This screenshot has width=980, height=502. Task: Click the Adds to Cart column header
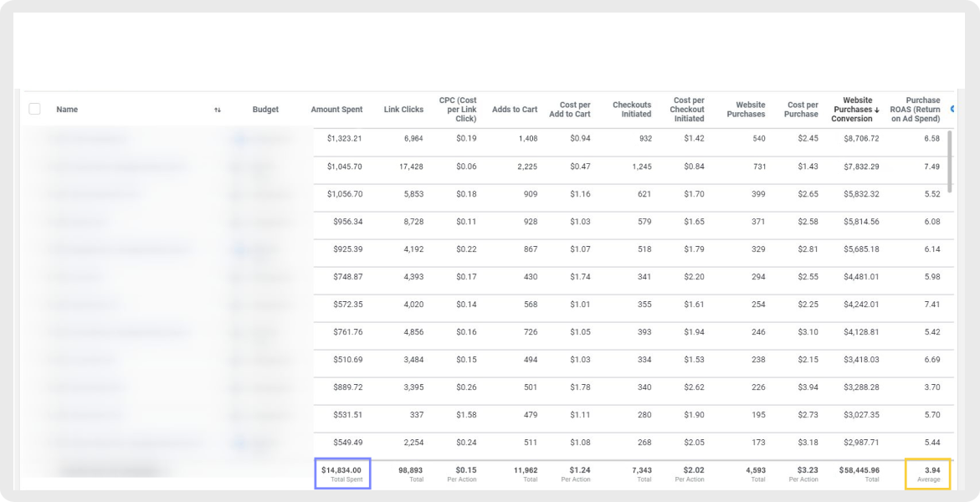(515, 110)
